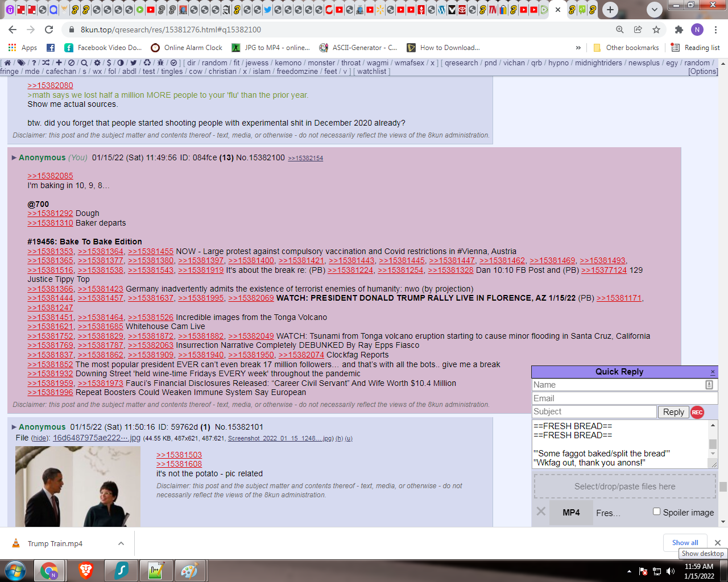Screen dimensions: 728x582
Task: Click the name field contact icon
Action: coord(709,385)
